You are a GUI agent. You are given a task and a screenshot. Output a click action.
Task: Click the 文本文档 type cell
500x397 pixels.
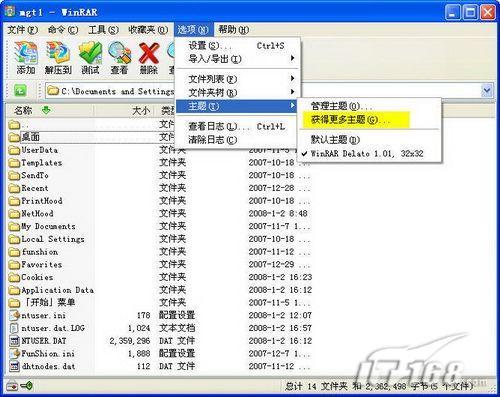pos(177,328)
